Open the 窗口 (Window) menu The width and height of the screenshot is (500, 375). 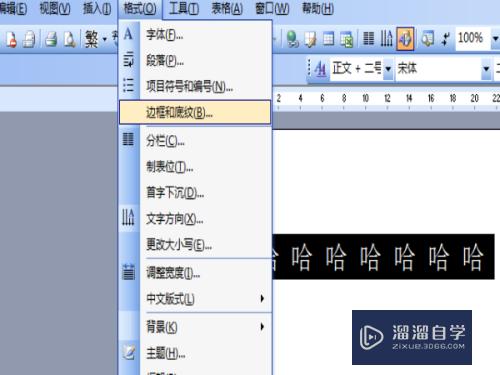(272, 8)
